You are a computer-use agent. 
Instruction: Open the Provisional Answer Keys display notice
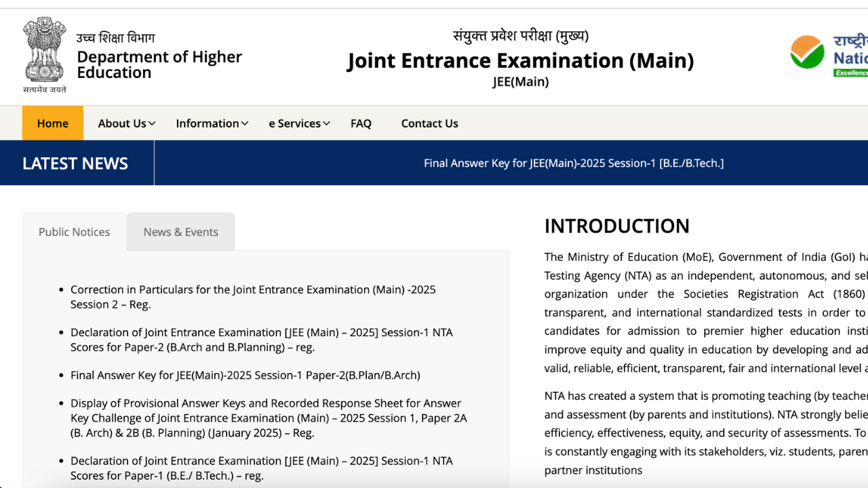pos(269,418)
